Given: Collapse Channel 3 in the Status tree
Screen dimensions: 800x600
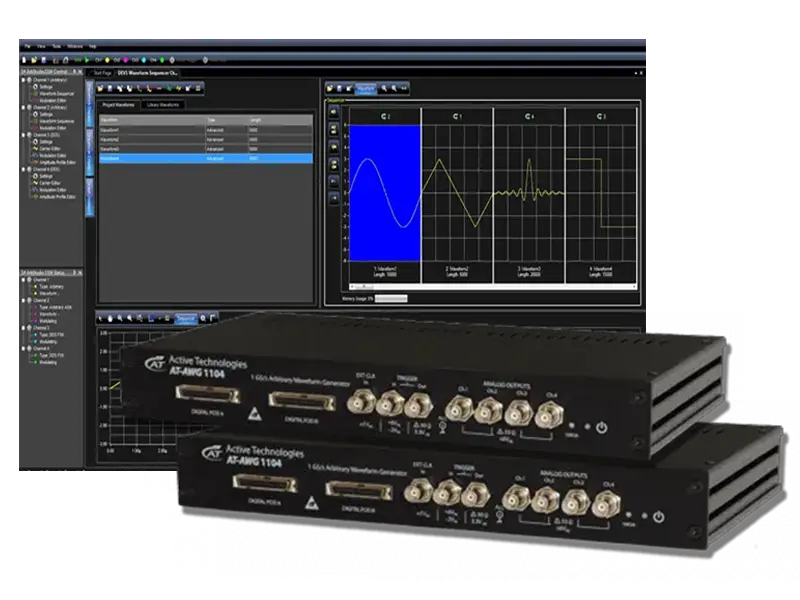Looking at the screenshot, I should [23, 328].
